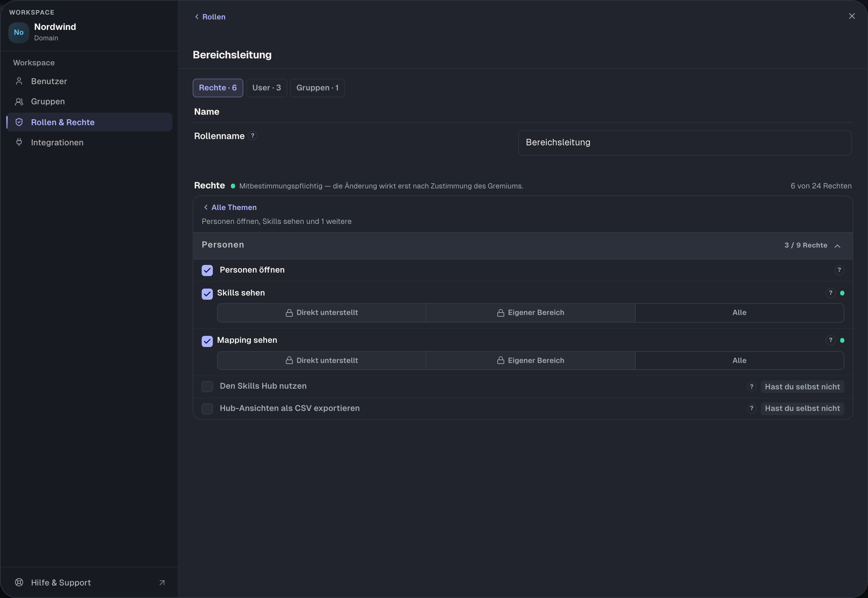Screen dimensions: 868x598
Task: Check Hub-Ansichten als CSV exportieren
Action: click(207, 409)
